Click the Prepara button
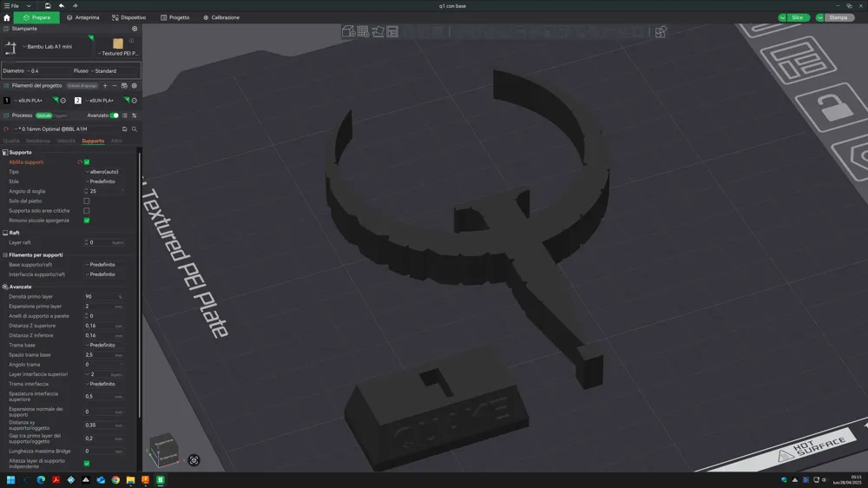Image resolution: width=868 pixels, height=488 pixels. point(36,17)
